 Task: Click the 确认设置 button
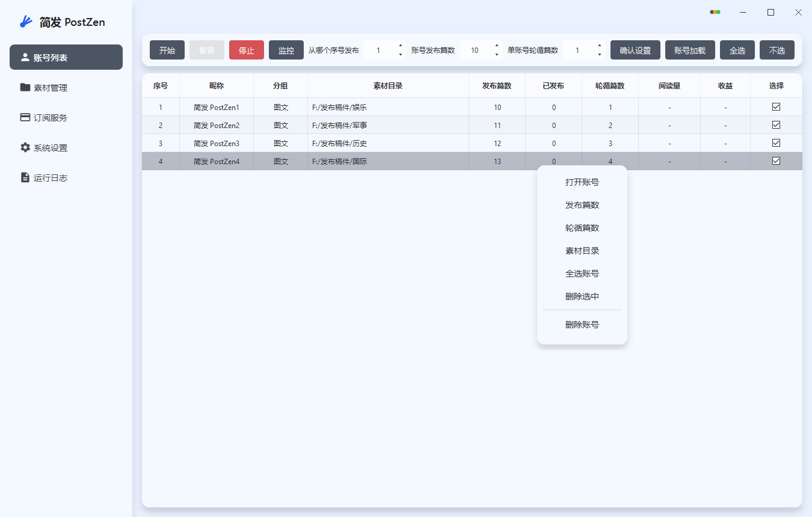coord(635,50)
